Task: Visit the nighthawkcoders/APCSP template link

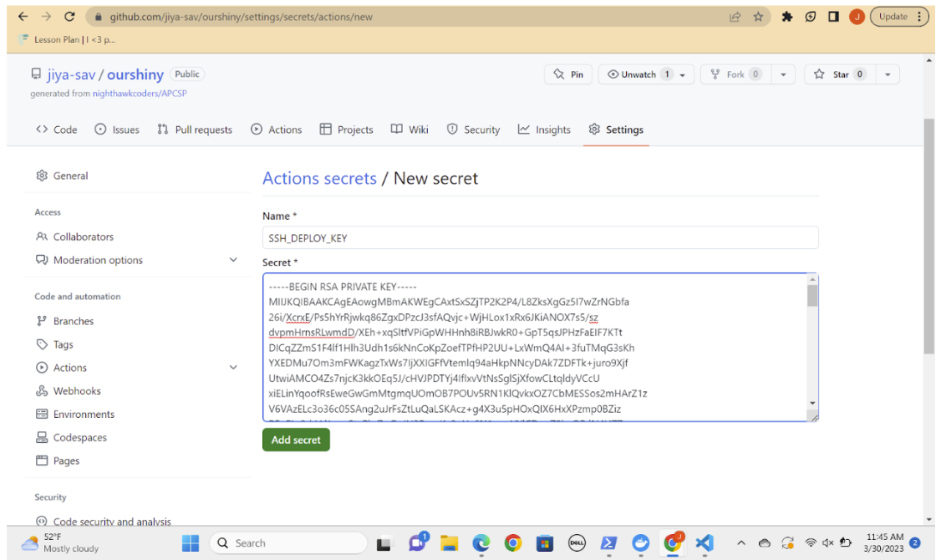Action: [140, 94]
